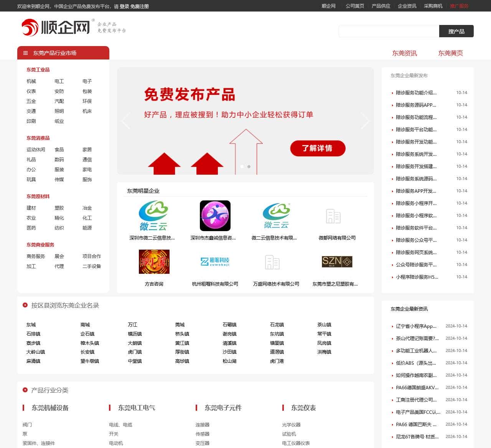The height and width of the screenshot is (448, 491).
Task: Click the 微都网络有限公司 placeholder building icon
Action: 333,216
